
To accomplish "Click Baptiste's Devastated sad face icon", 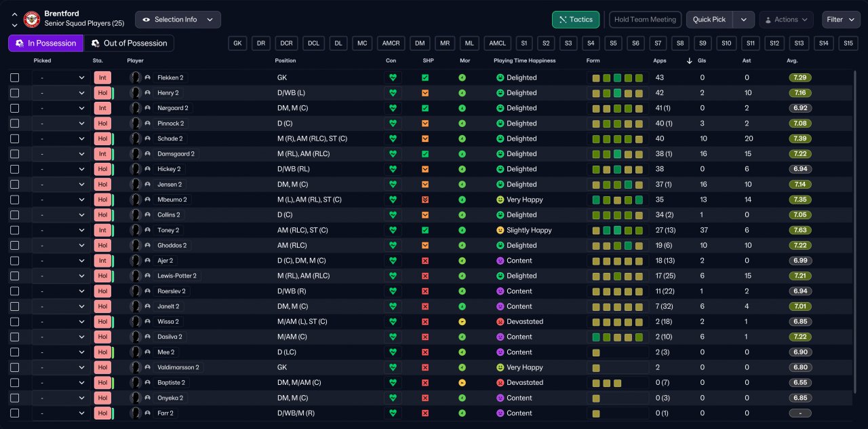I will point(500,383).
